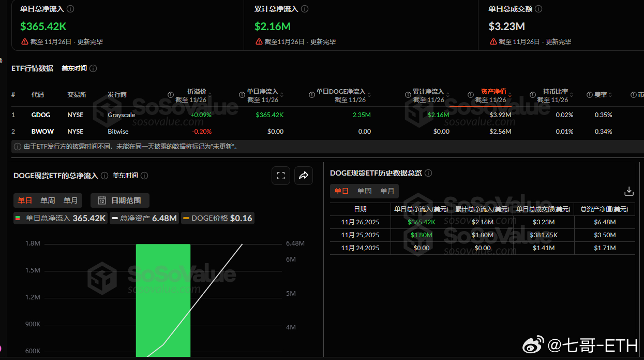Screen dimensions: 644x360
Task: Click info icon after DOGE现货ETF的总净流入 title
Action: click(x=104, y=176)
